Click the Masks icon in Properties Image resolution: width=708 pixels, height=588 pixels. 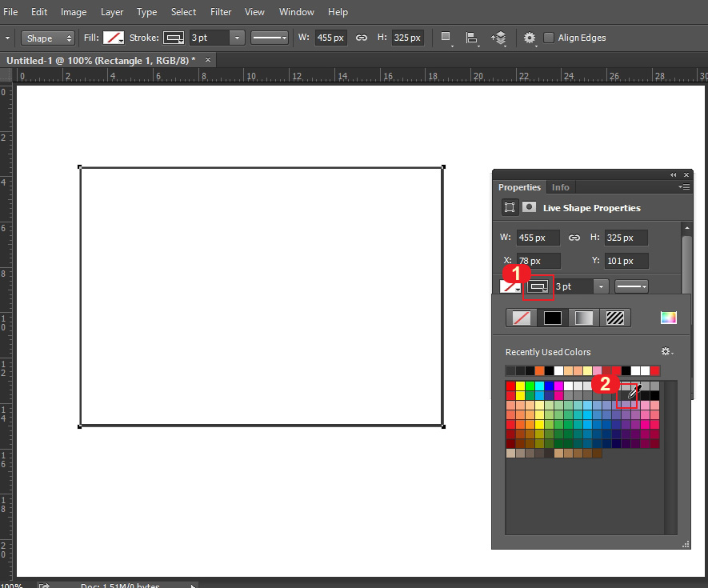click(x=529, y=207)
